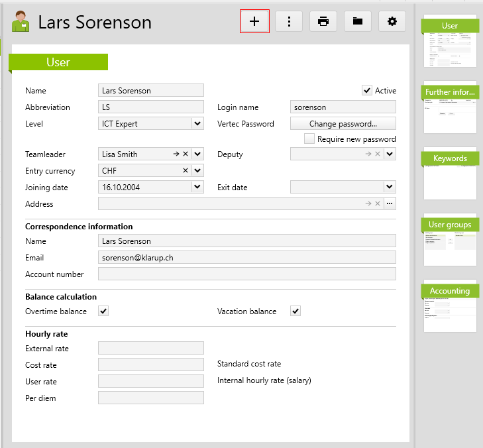This screenshot has height=448, width=483.
Task: Clear the Teamleader field with X icon
Action: point(186,154)
